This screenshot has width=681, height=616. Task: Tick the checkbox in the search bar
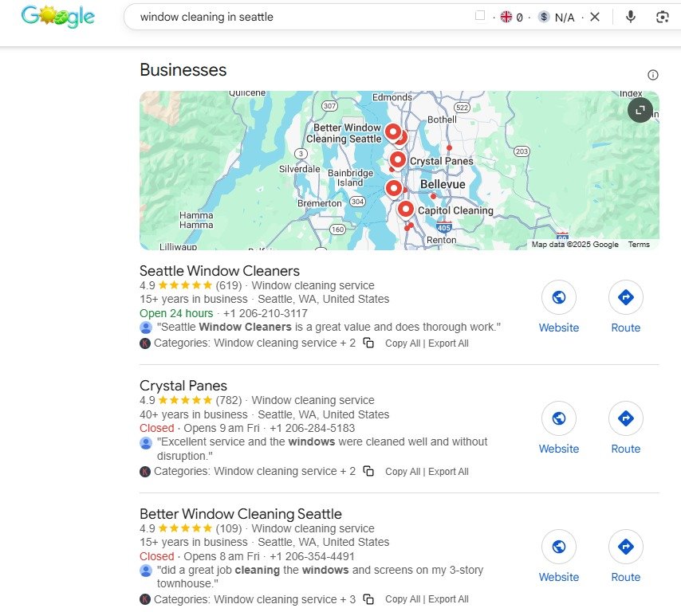(x=480, y=16)
